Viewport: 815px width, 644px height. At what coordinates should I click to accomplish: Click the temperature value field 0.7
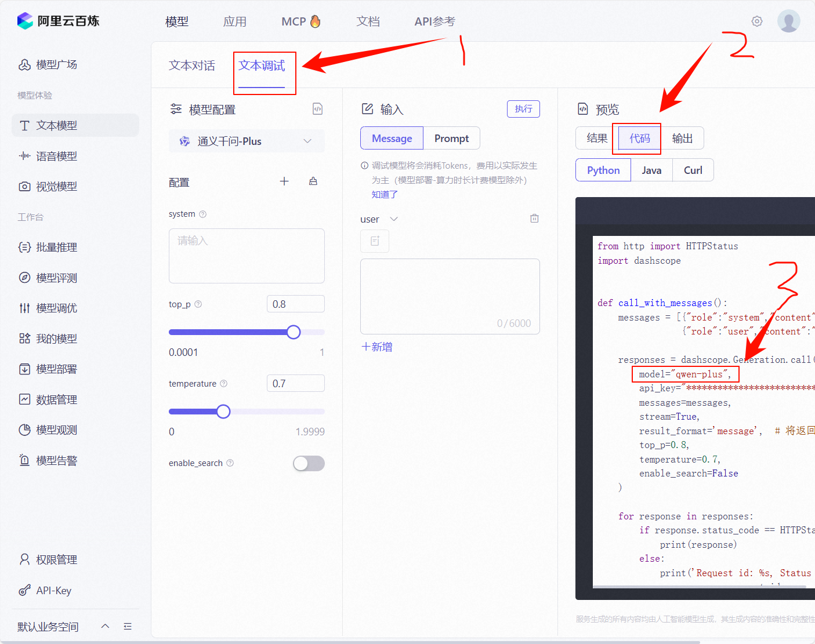(296, 383)
